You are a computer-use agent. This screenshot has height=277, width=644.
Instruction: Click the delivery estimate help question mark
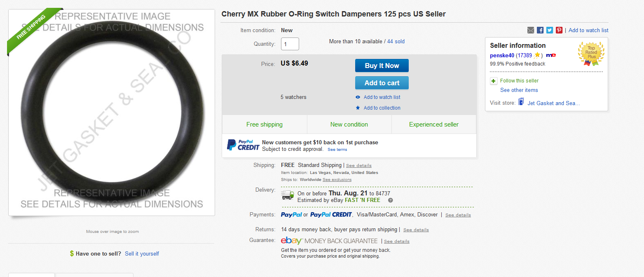(x=391, y=200)
